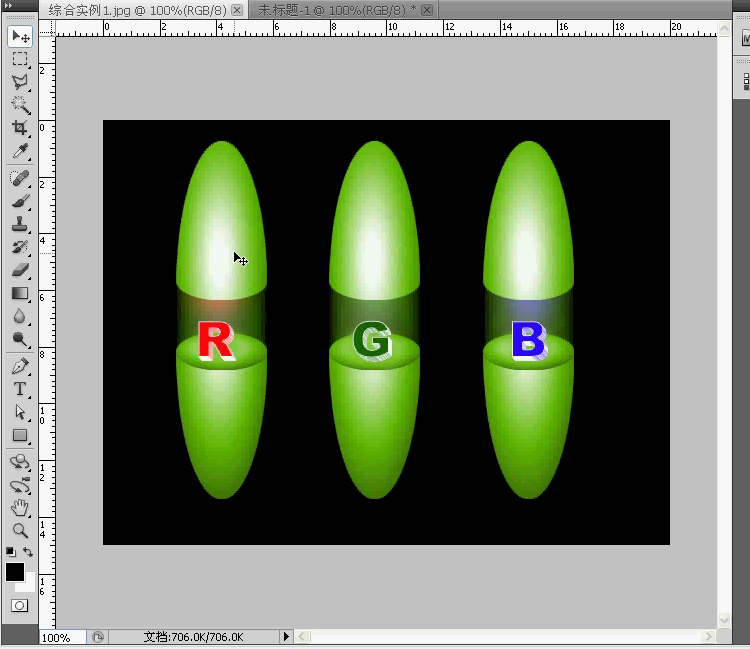750x649 pixels.
Task: Select the Brush tool
Action: coord(20,201)
